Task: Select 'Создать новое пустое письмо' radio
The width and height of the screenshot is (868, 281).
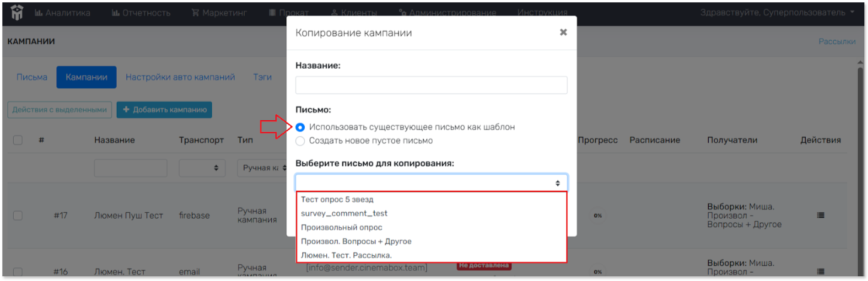Action: tap(301, 141)
